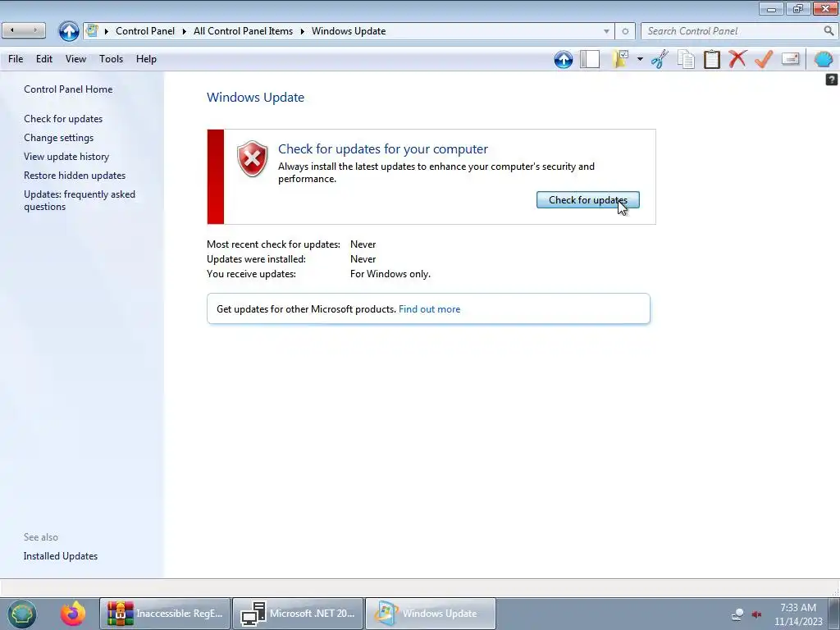The height and width of the screenshot is (630, 840).
Task: Expand the root breadcrumb arrow before Control Panel
Action: click(106, 31)
